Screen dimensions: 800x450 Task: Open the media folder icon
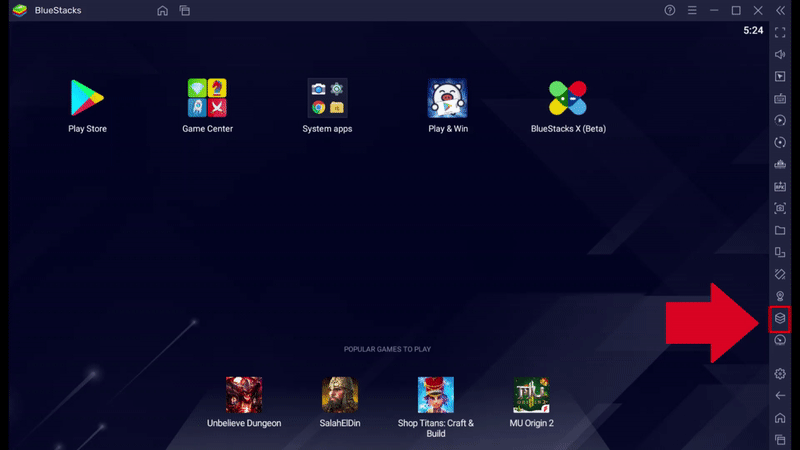780,231
